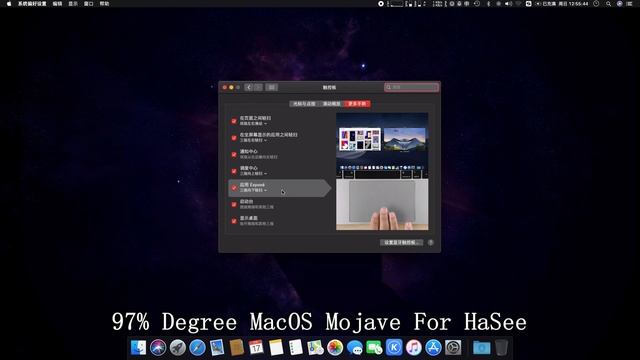The width and height of the screenshot is (640, 360).
Task: Select the red 更多手势 tab
Action: (x=357, y=104)
